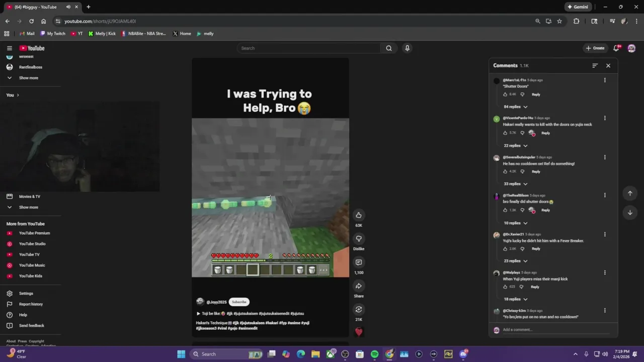Go to the YouTube home logo
The width and height of the screenshot is (644, 362).
point(32,48)
